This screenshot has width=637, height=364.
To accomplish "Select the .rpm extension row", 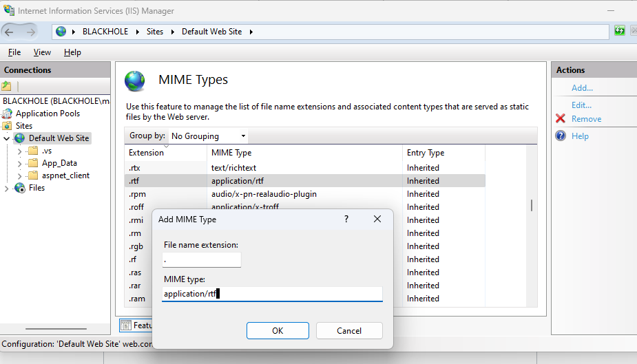I will [x=304, y=194].
